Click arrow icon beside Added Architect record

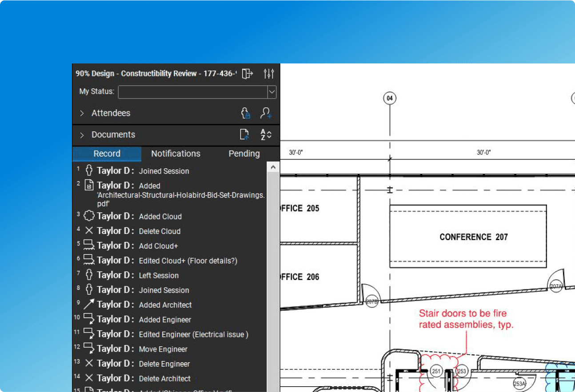click(89, 305)
